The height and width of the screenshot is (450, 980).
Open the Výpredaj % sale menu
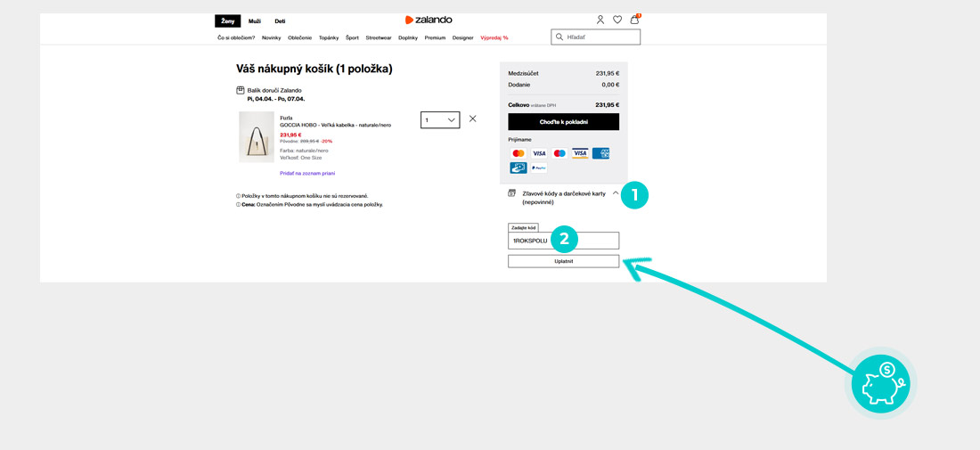pyautogui.click(x=494, y=37)
